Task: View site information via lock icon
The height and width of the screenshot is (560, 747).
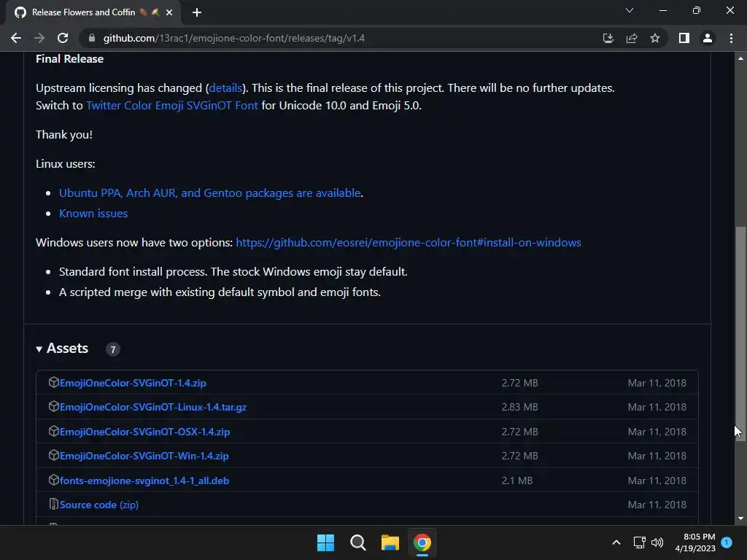Action: click(x=92, y=38)
